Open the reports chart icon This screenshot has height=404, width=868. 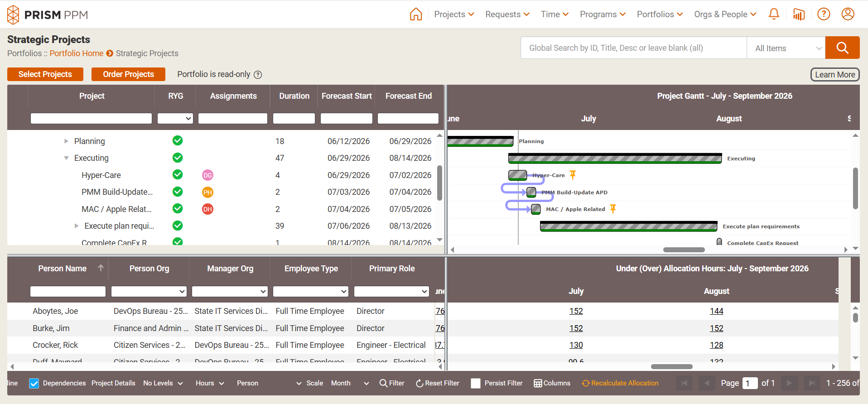(x=799, y=14)
